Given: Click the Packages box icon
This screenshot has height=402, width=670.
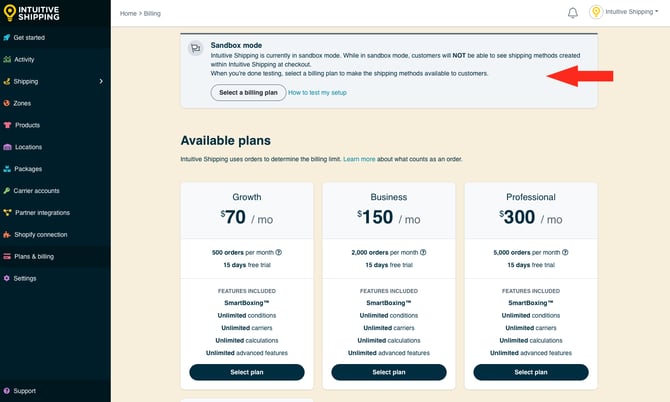Looking at the screenshot, I should 7,169.
